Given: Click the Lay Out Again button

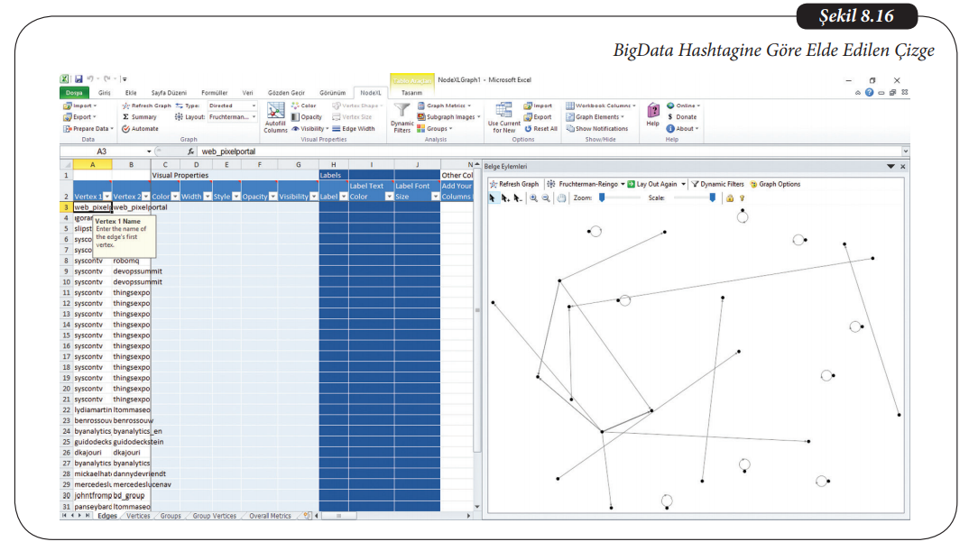Looking at the screenshot, I should pos(656,184).
